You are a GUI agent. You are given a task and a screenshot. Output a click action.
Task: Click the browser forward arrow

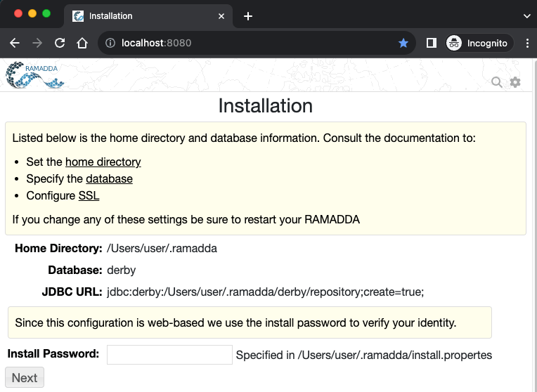(37, 43)
